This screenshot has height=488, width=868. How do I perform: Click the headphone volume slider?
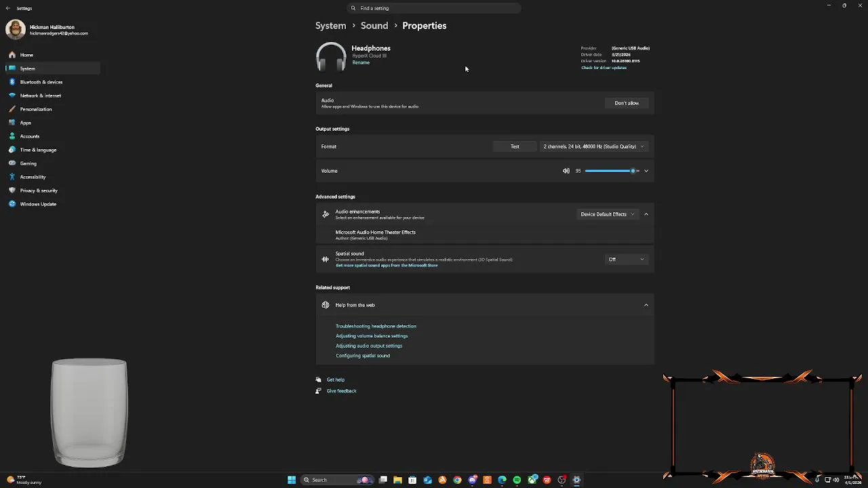coord(612,171)
